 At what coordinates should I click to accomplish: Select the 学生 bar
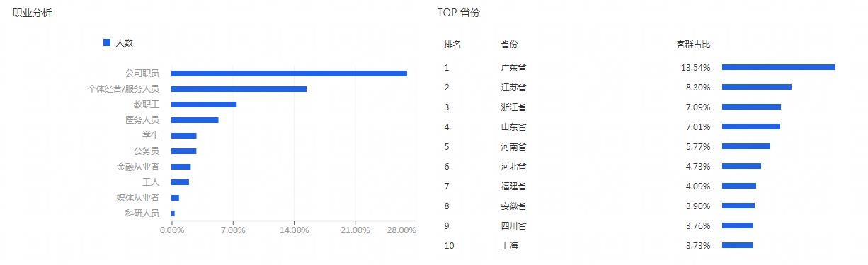point(184,136)
